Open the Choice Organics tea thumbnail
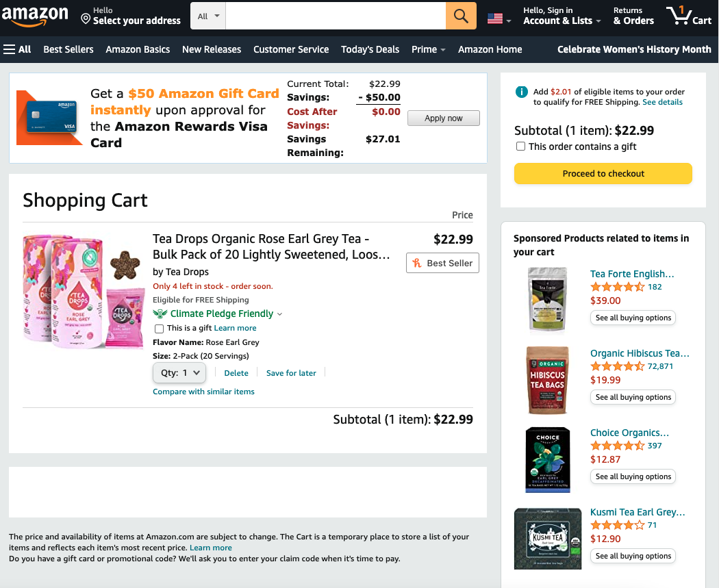The width and height of the screenshot is (719, 588). [548, 460]
